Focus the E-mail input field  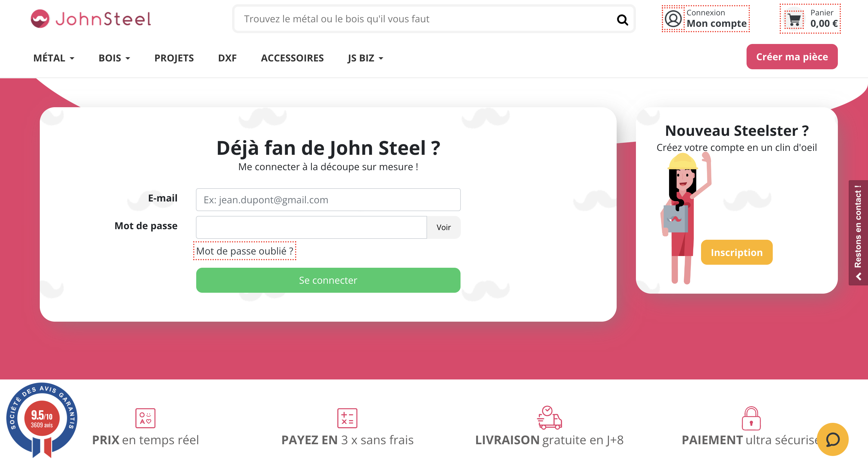tap(328, 200)
